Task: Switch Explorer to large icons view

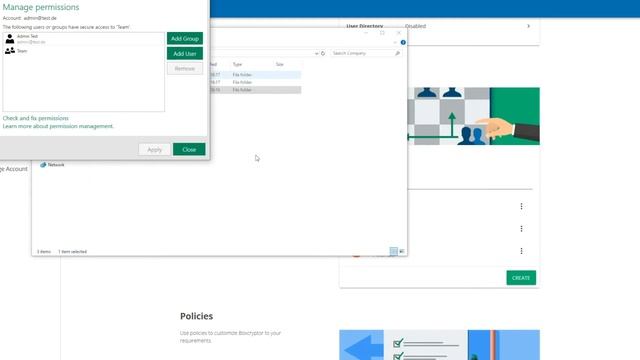Action: [x=402, y=251]
